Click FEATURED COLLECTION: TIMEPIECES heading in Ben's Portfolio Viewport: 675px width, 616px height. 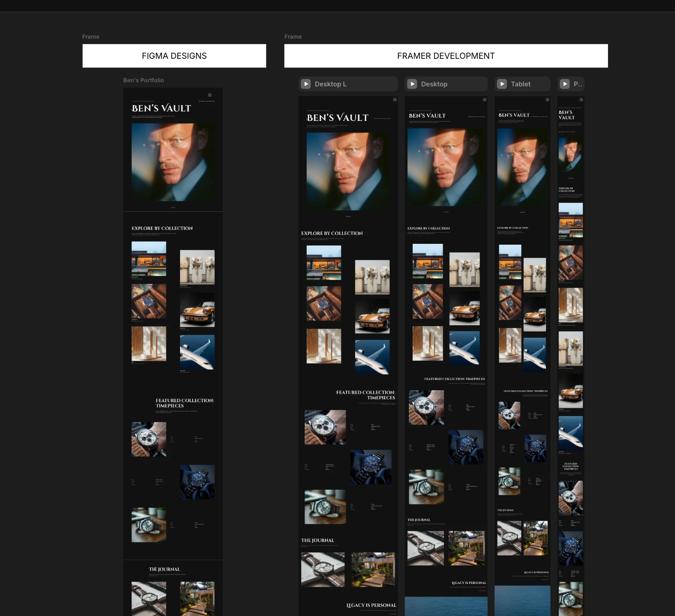(x=185, y=403)
